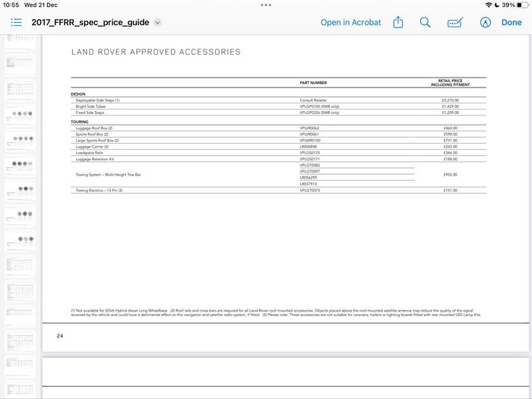
Task: Select 'Sports Roof Box (2)' row text
Action: (x=92, y=135)
